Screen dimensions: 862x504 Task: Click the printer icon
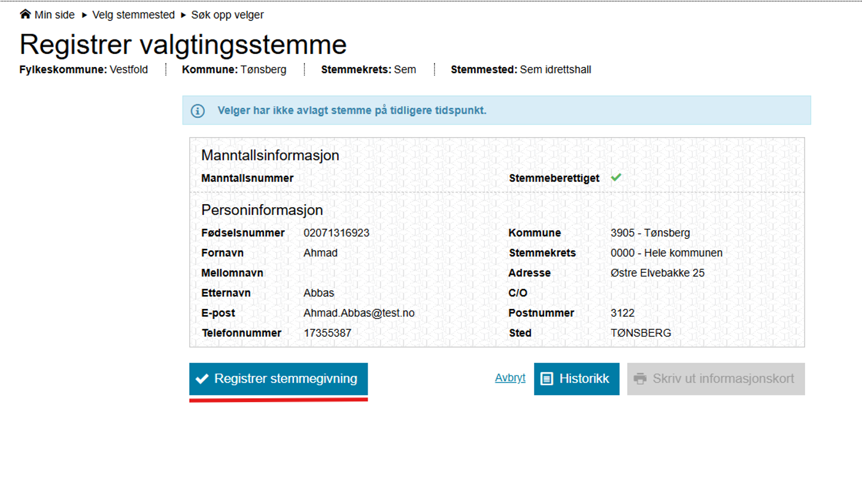click(640, 378)
